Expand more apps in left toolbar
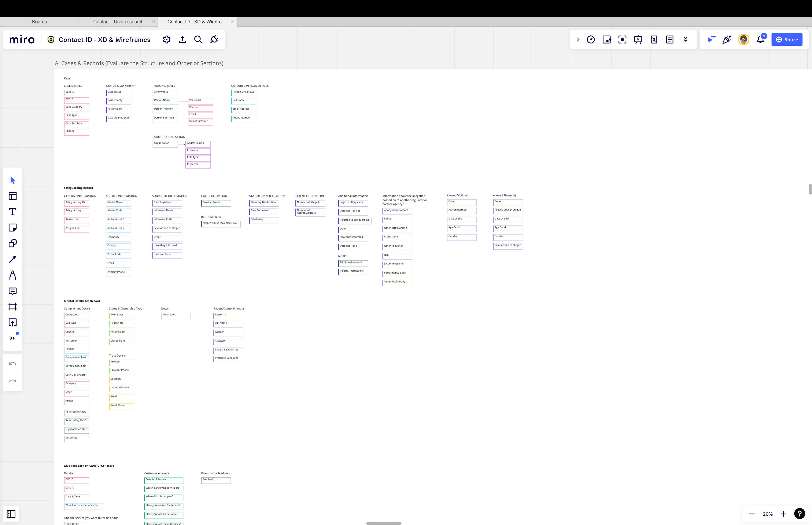Viewport: 812px width, 525px height. coord(13,338)
